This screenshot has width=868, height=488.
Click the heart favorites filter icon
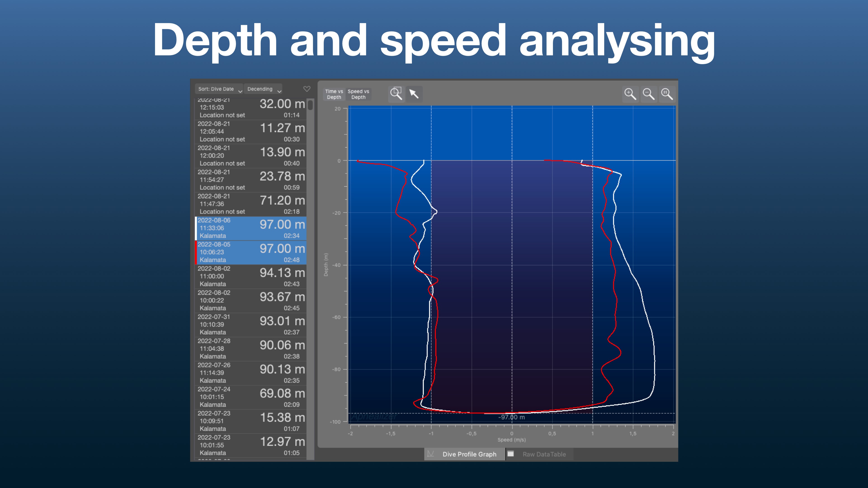[x=307, y=89]
